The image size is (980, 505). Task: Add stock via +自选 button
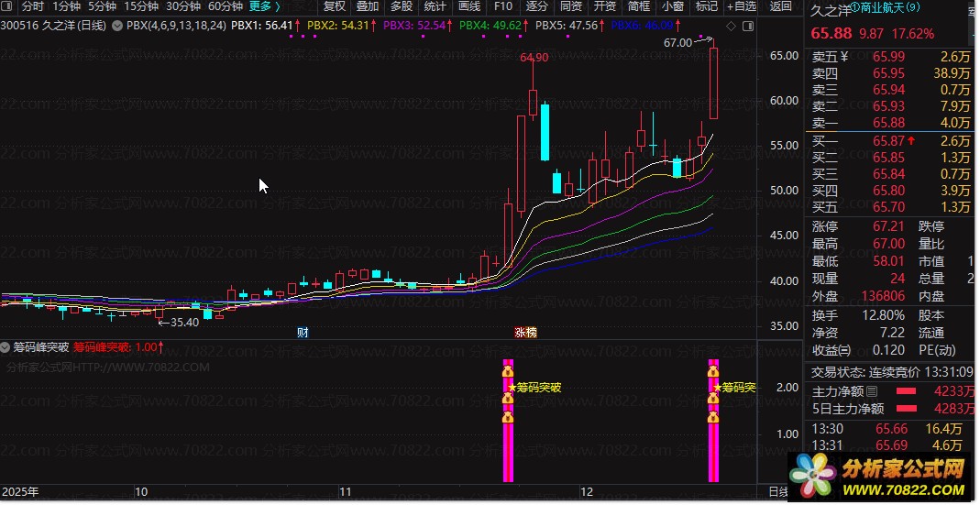pyautogui.click(x=742, y=7)
